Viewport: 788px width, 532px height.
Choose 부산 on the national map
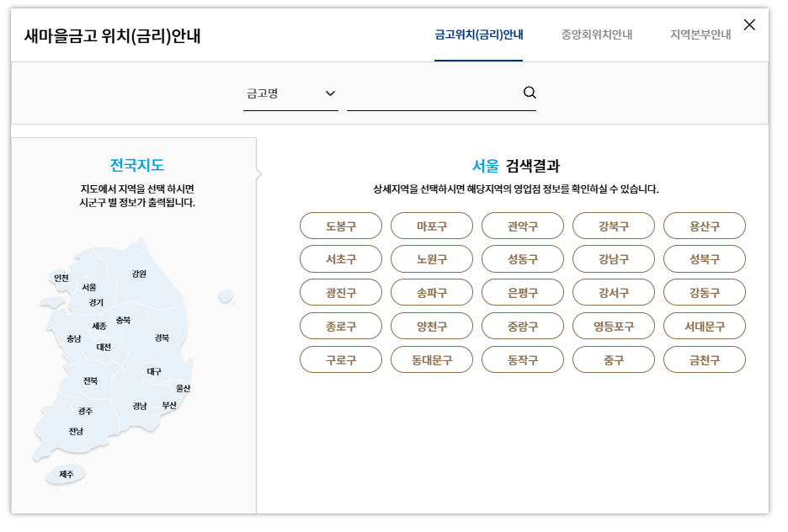169,406
